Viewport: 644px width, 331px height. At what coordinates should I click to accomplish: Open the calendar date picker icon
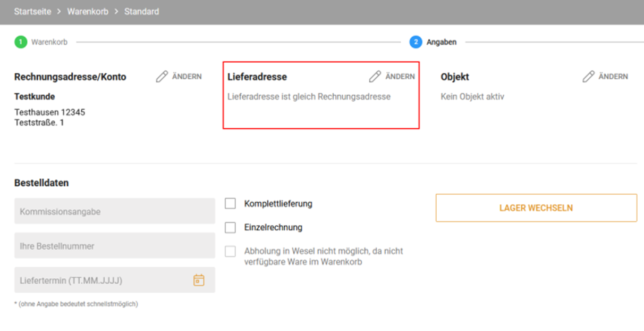pos(199,280)
